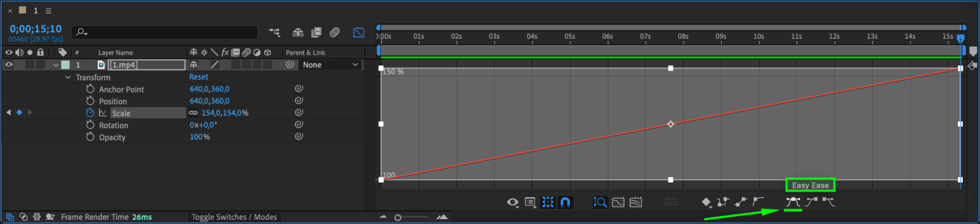
Task: Toggle the Scale stopwatch
Action: [90, 112]
